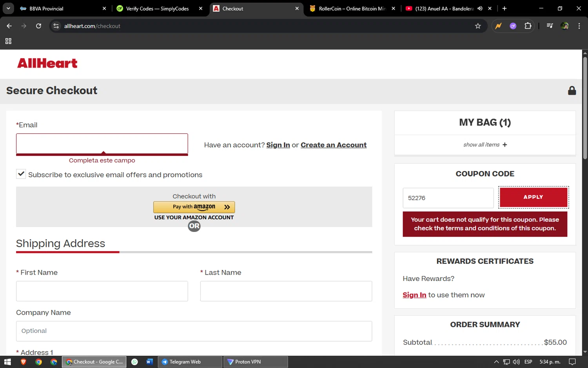
Task: Open the Sign In link beside email
Action: point(278,145)
